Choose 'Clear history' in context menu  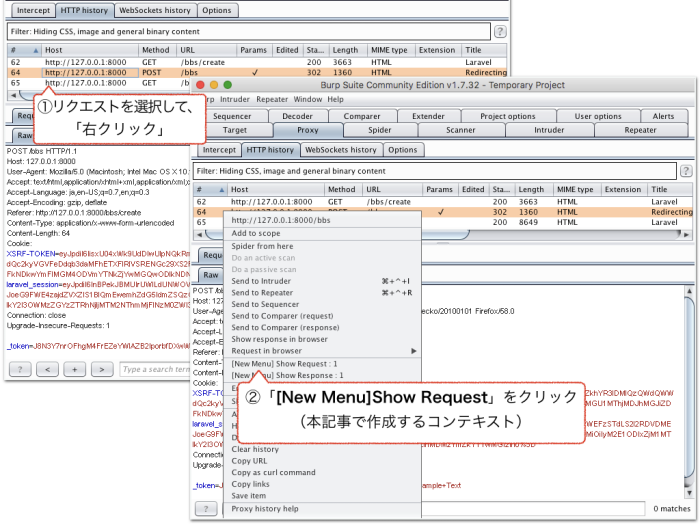pos(322,449)
